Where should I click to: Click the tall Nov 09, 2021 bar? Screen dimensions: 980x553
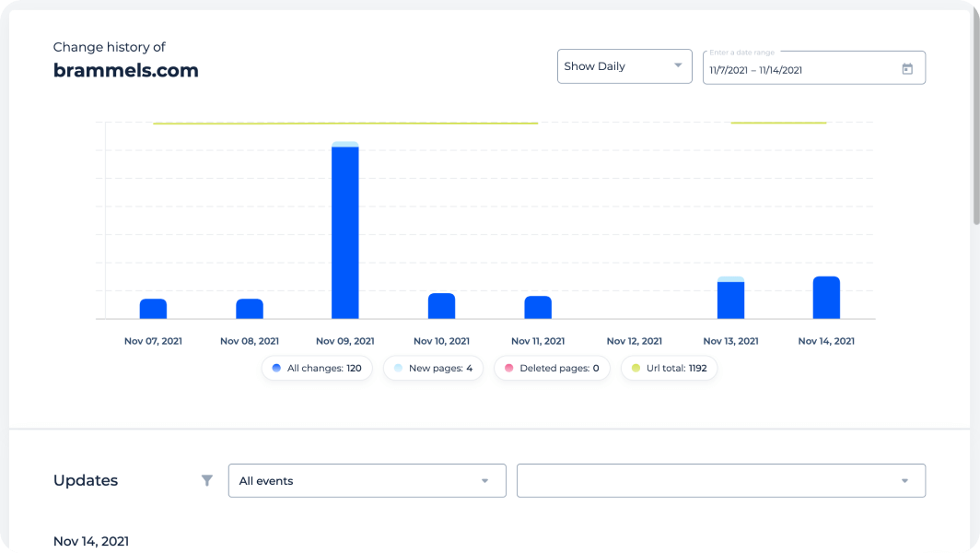tap(345, 230)
